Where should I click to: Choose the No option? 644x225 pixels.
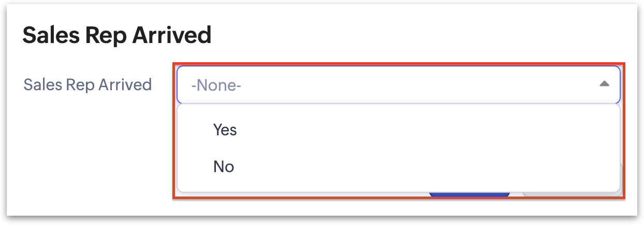pos(224,166)
